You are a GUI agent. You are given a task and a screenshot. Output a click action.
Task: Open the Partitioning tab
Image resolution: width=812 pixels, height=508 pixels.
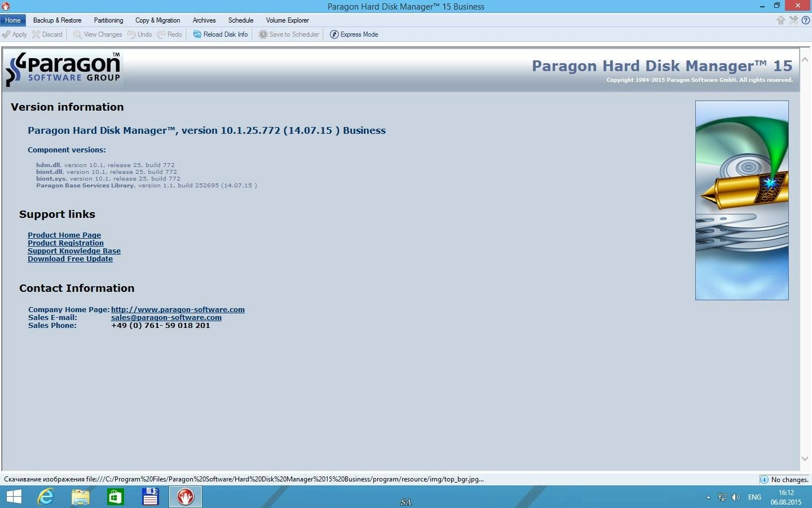click(x=108, y=20)
